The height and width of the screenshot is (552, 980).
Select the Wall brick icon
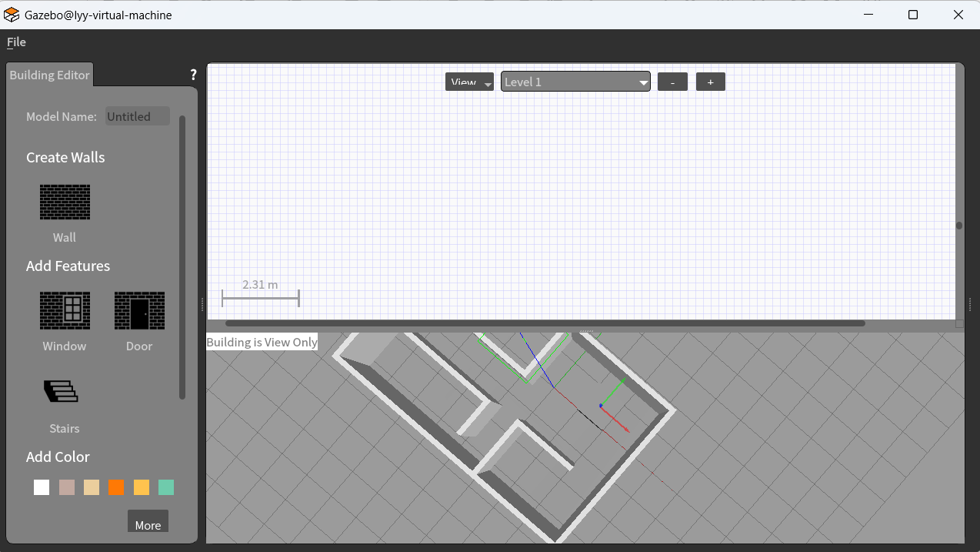65,202
